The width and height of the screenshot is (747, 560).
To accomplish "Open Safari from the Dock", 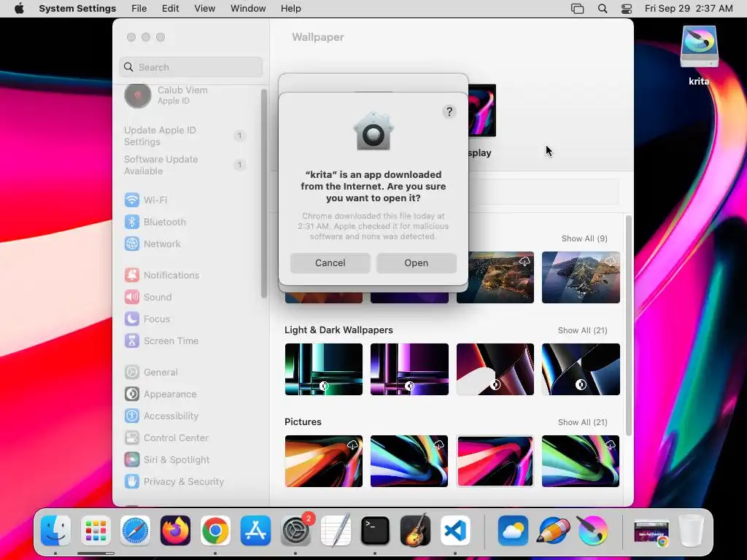I will click(135, 530).
